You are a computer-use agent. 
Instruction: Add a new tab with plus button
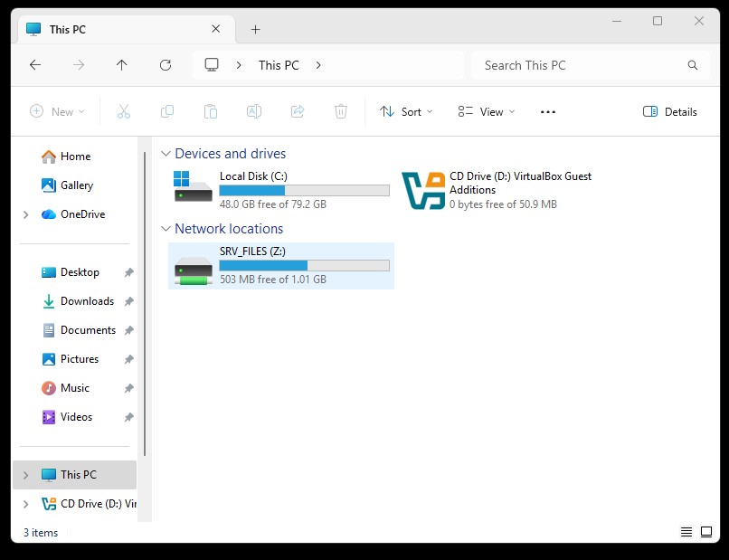tap(255, 29)
